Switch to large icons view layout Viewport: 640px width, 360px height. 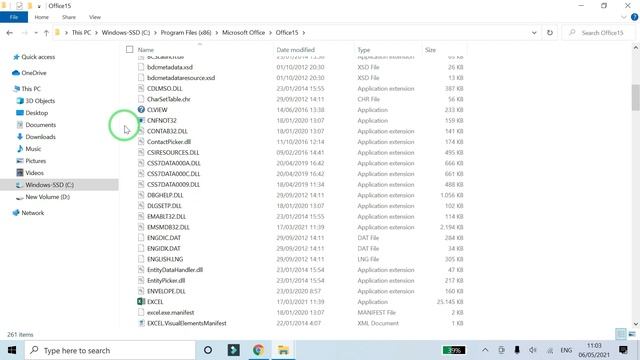632,334
